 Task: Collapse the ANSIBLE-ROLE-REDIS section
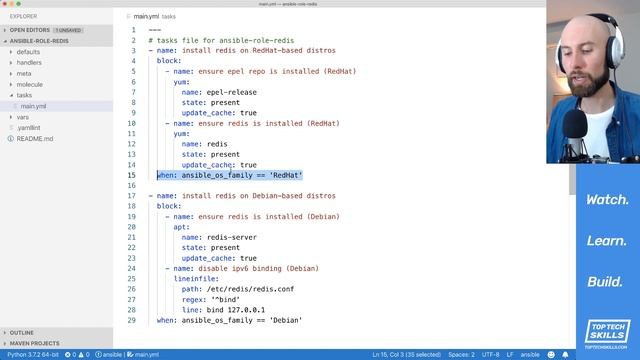point(5,41)
